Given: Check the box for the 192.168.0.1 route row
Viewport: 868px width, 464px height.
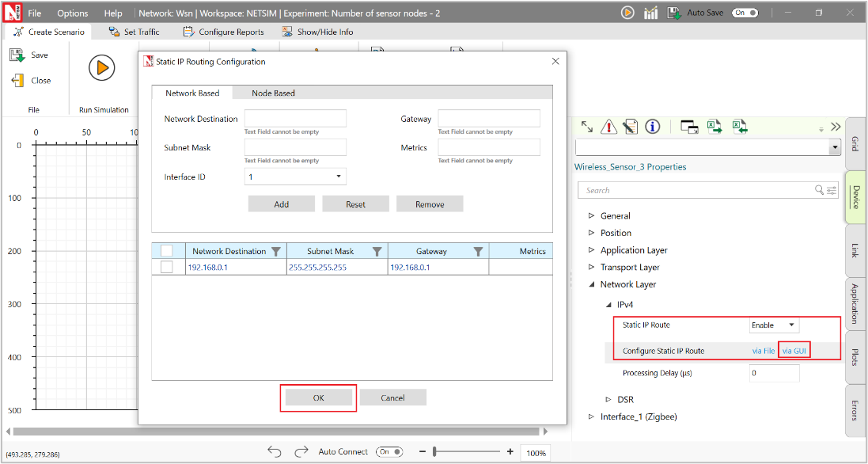Looking at the screenshot, I should pos(167,268).
